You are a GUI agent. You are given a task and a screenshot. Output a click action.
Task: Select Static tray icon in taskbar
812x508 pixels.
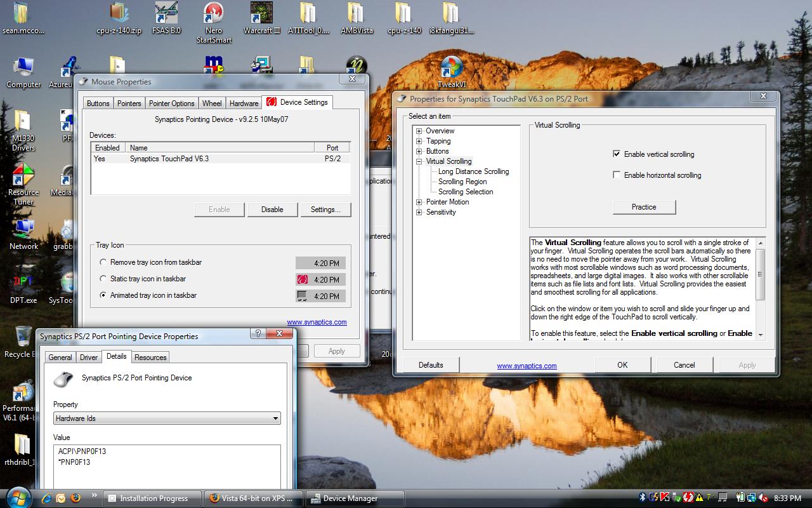pyautogui.click(x=103, y=279)
